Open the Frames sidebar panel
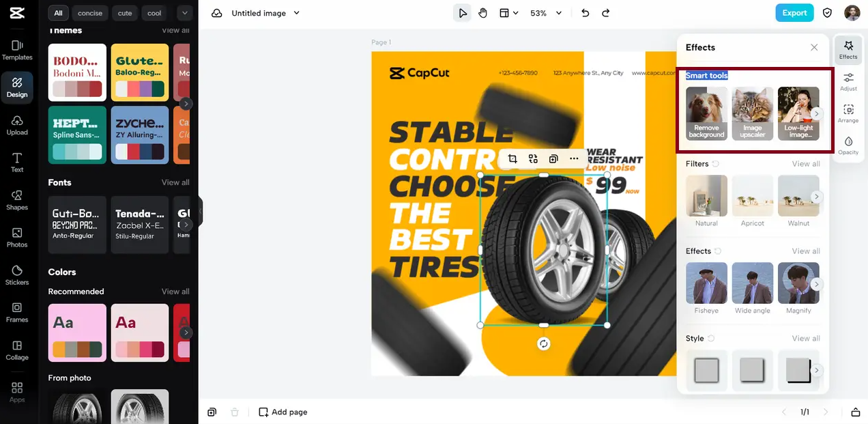Viewport: 868px width, 424px height. pyautogui.click(x=17, y=313)
